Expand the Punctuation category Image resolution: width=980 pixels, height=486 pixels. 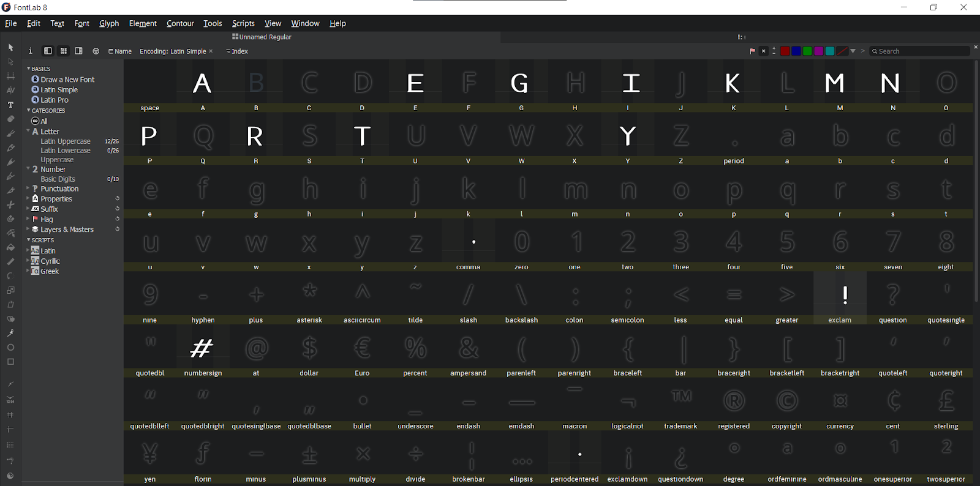tap(28, 189)
